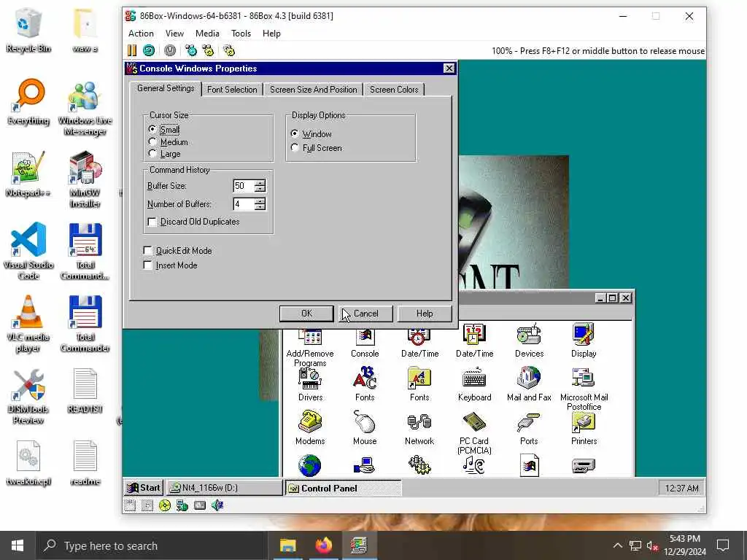
Task: Click Cancel in Console Windows Properties
Action: tap(365, 314)
